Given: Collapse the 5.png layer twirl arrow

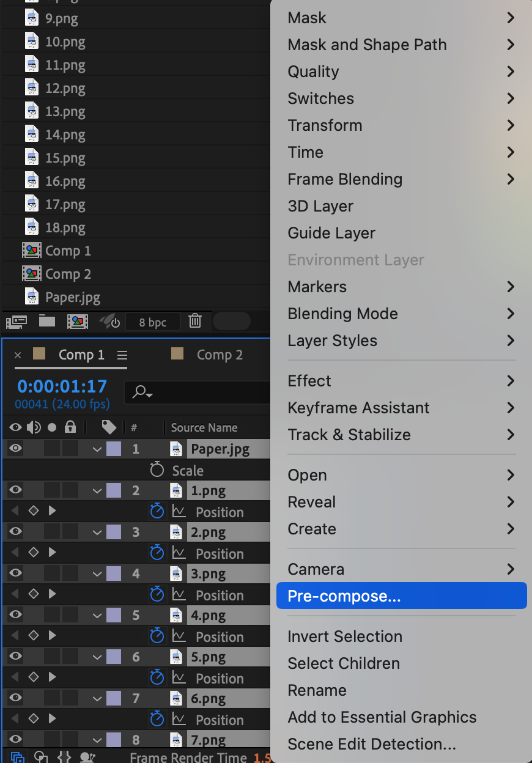Looking at the screenshot, I should tap(97, 657).
